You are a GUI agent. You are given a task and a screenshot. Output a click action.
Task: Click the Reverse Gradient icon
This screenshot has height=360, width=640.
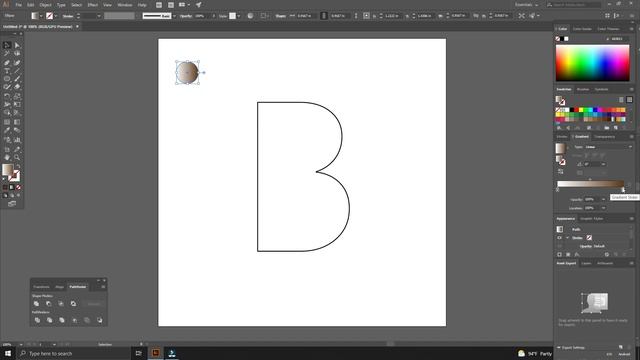[560, 172]
